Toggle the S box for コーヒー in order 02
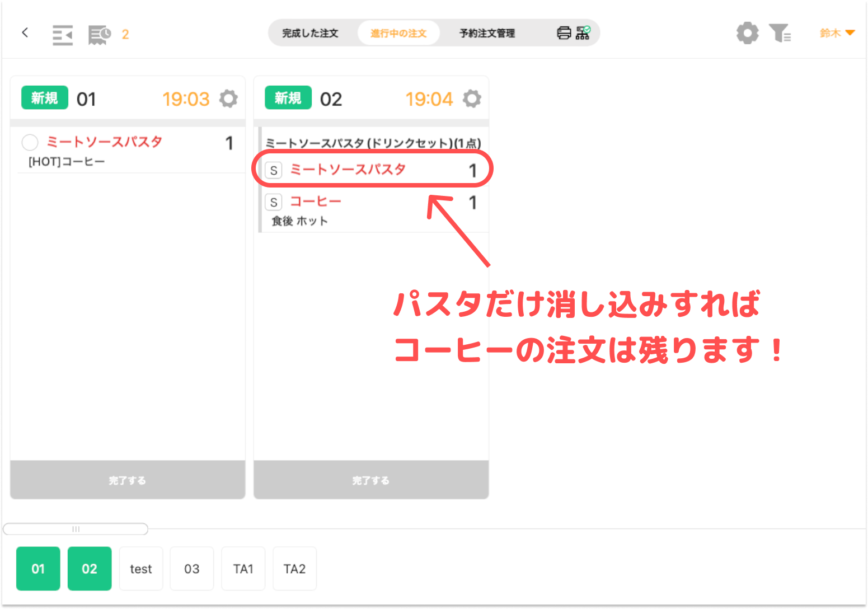This screenshot has width=868, height=609. 274,202
